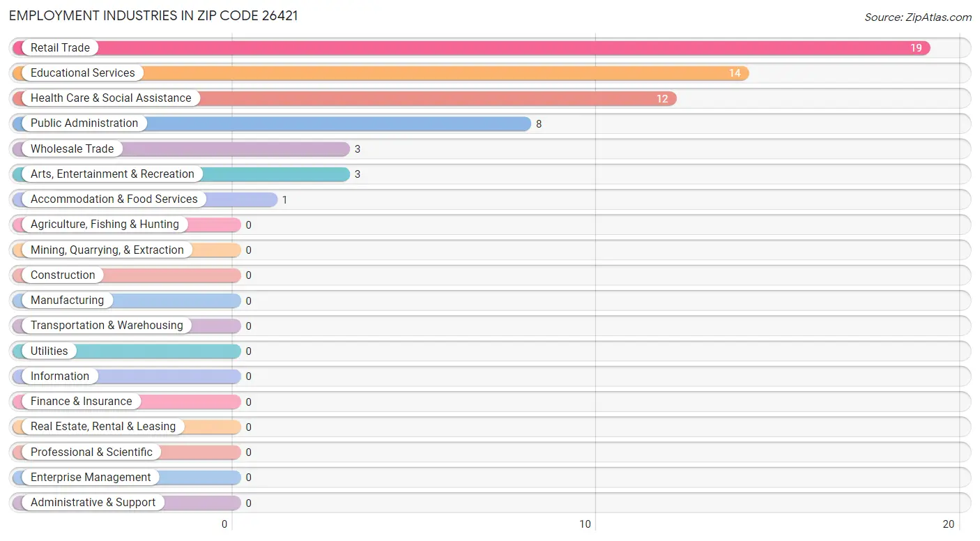Click the value 1 beside Accommodation & Food Services
This screenshot has width=980, height=541.
click(284, 200)
